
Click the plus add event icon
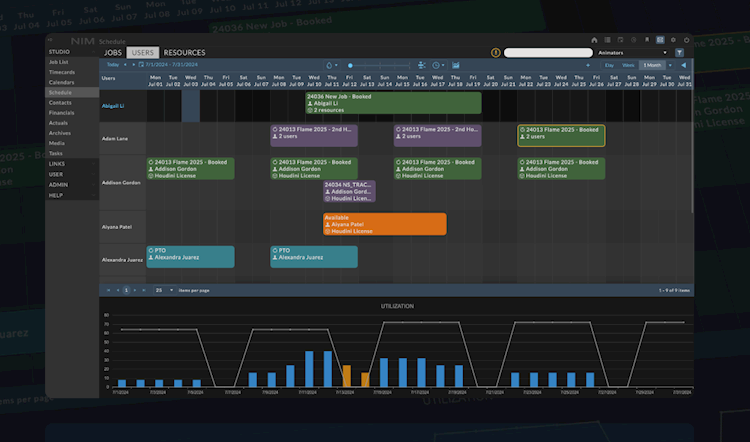click(x=588, y=65)
